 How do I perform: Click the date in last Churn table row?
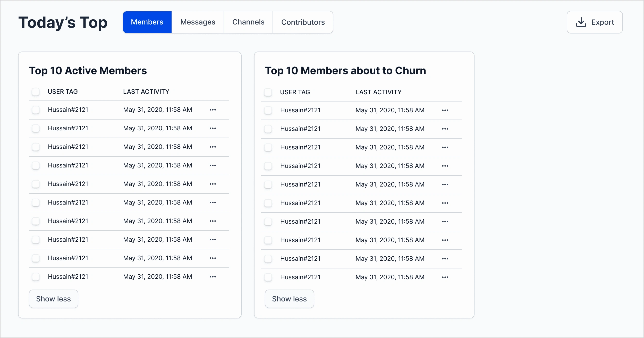(x=390, y=277)
